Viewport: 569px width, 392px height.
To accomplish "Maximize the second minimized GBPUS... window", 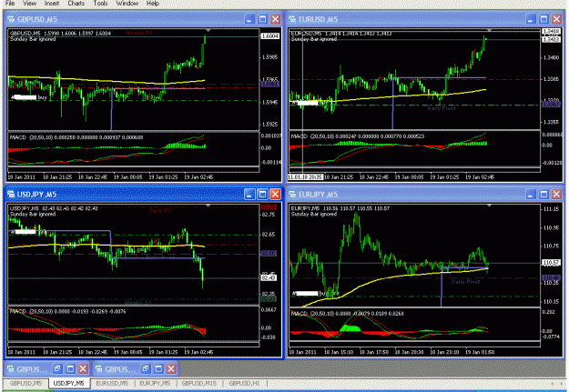I will [158, 369].
